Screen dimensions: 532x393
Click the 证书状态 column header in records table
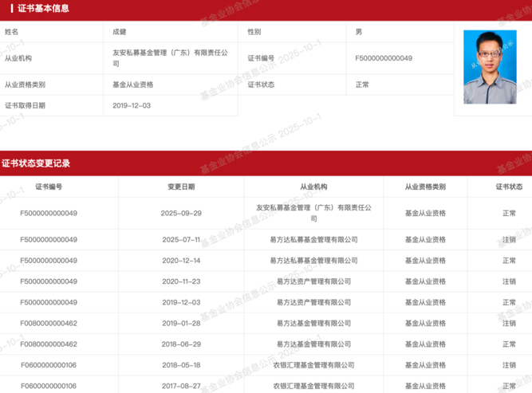point(509,187)
